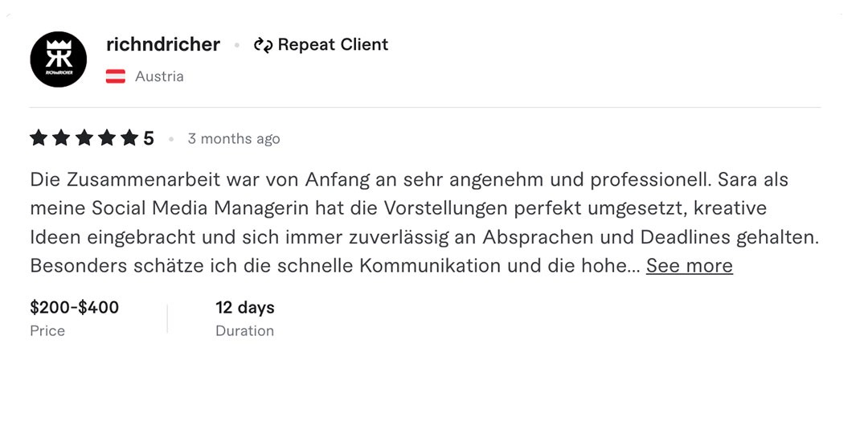Click the vertical divider between Price and Duration
This screenshot has height=434, width=868.
(167, 318)
